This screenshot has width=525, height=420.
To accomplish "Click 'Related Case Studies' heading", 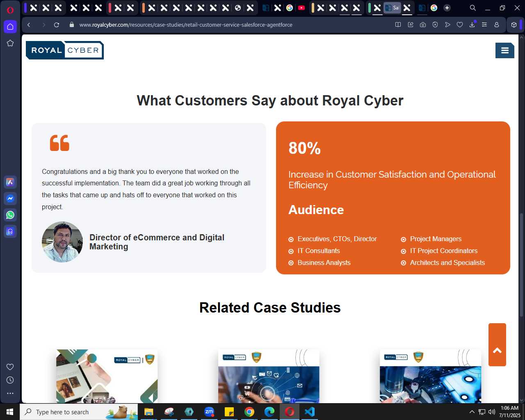I will pos(270,308).
